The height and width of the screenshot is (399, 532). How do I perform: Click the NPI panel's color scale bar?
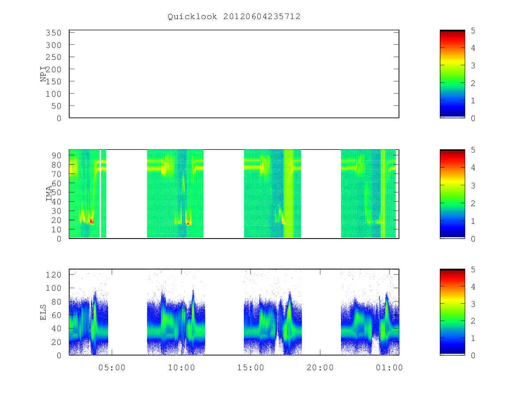(452, 74)
